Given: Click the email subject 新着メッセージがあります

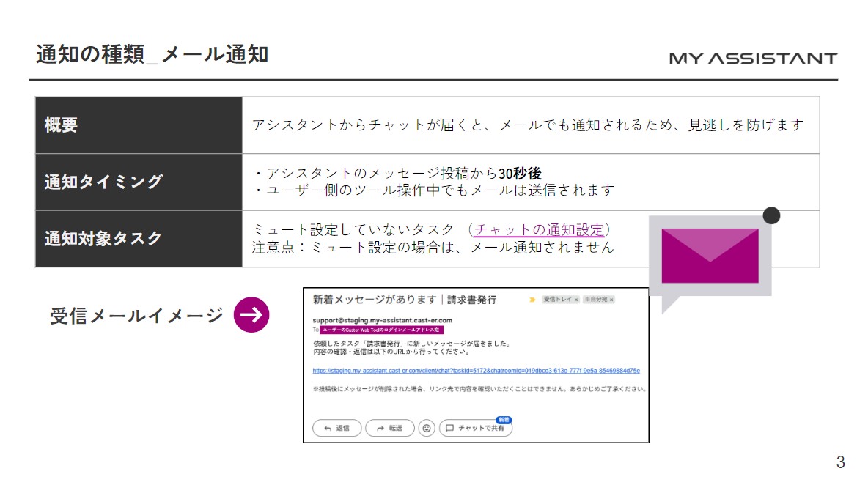Looking at the screenshot, I should 375,300.
